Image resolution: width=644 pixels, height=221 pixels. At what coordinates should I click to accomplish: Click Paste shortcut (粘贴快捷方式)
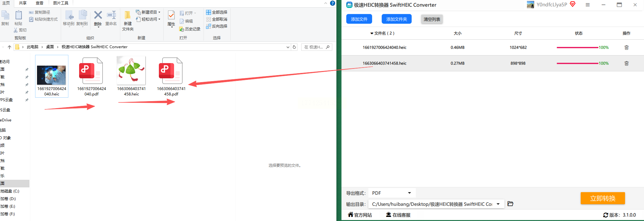[43, 19]
